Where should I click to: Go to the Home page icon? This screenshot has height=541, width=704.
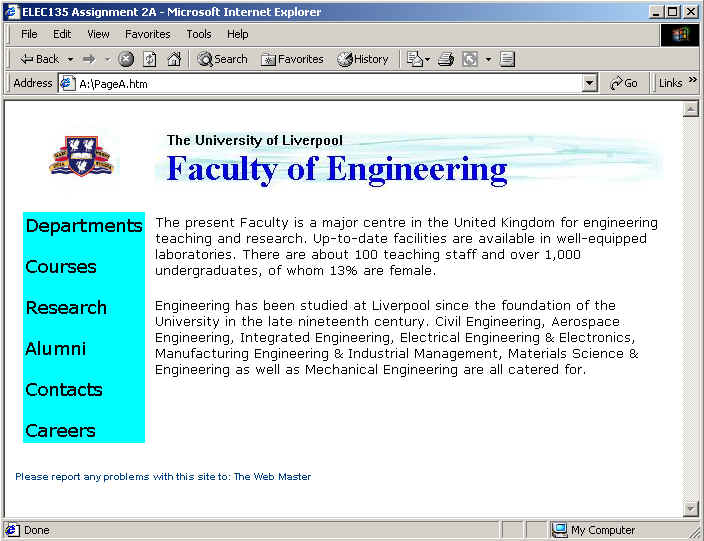[174, 59]
